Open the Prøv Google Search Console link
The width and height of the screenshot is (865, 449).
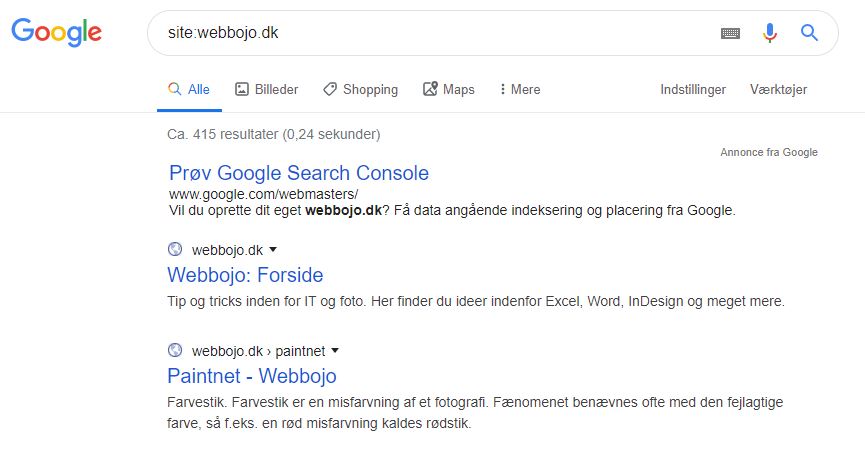(299, 173)
